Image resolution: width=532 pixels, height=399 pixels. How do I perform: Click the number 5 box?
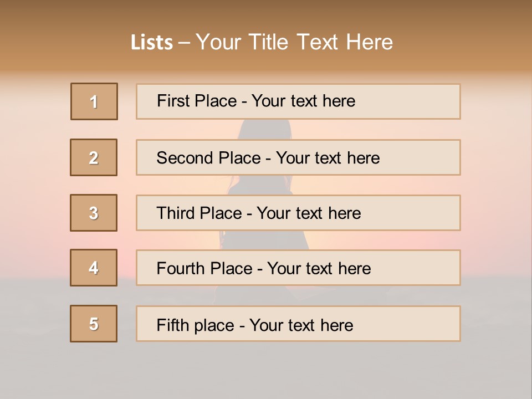point(94,324)
